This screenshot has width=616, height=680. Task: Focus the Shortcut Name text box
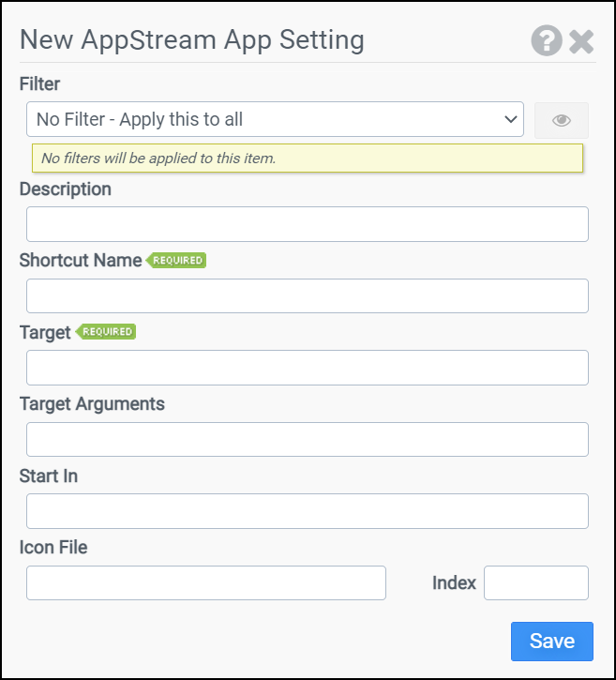point(307,295)
